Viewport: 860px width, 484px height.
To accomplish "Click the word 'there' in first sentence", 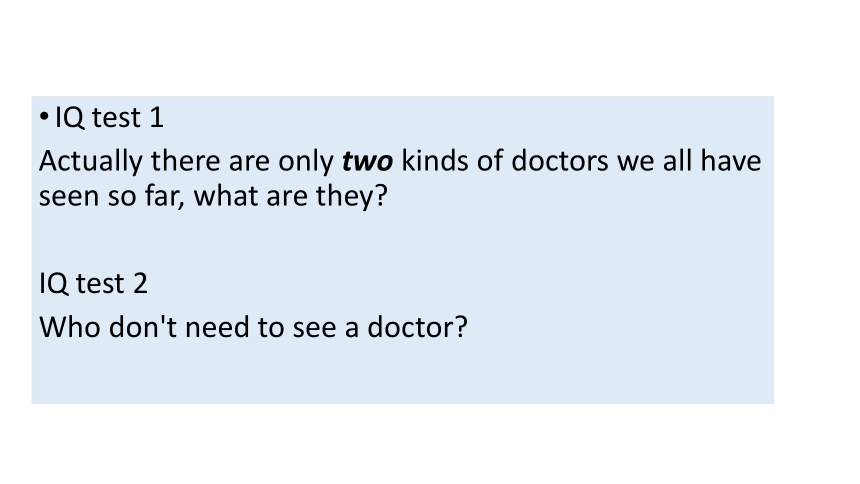I will [185, 161].
